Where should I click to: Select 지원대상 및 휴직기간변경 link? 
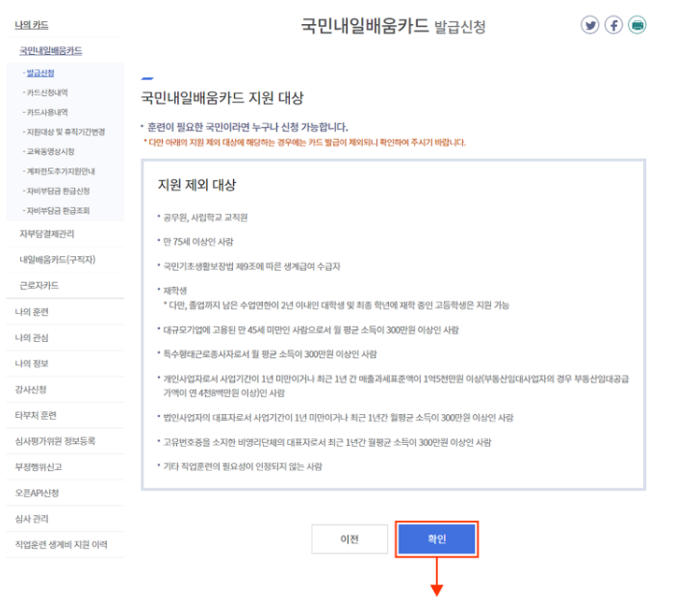tap(65, 132)
